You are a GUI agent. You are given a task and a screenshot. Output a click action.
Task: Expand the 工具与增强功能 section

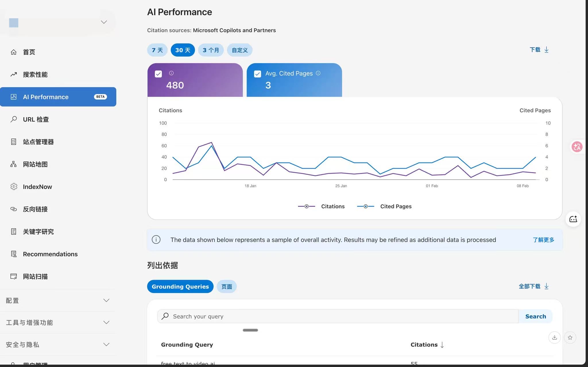106,323
